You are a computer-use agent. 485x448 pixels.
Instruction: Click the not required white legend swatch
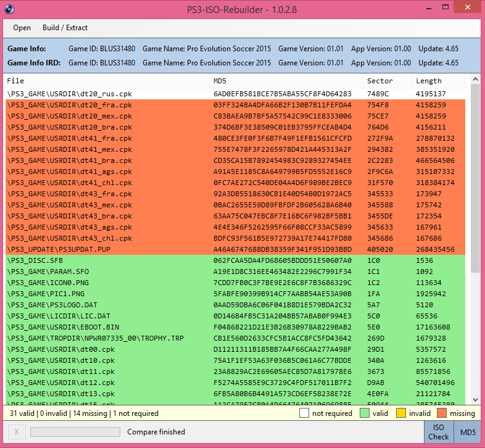coord(304,413)
